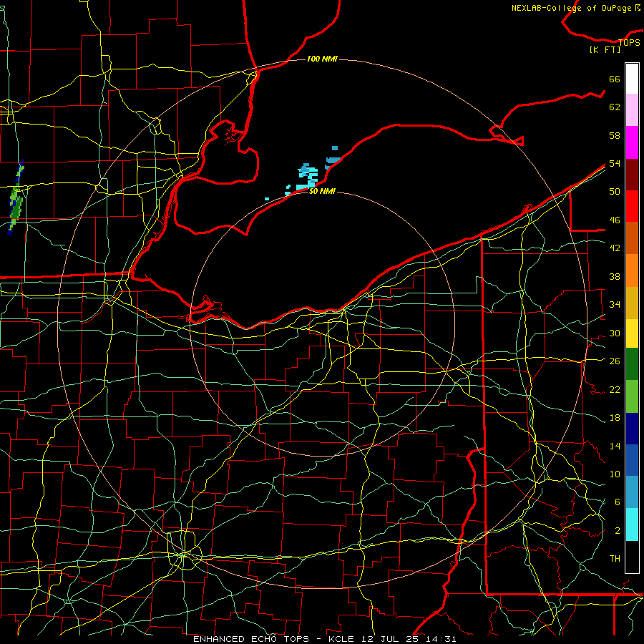Click the black TH threshold legend block
This screenshot has width=644, height=644.
[632, 557]
